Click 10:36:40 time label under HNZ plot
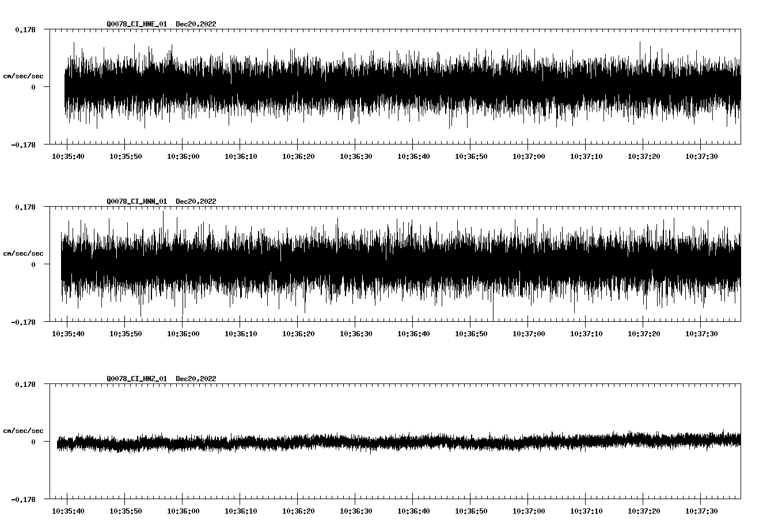 pyautogui.click(x=413, y=511)
